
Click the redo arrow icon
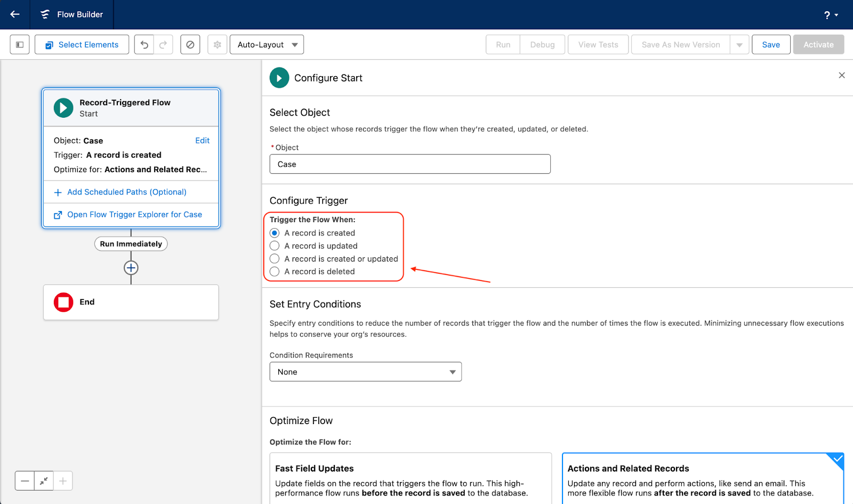163,45
